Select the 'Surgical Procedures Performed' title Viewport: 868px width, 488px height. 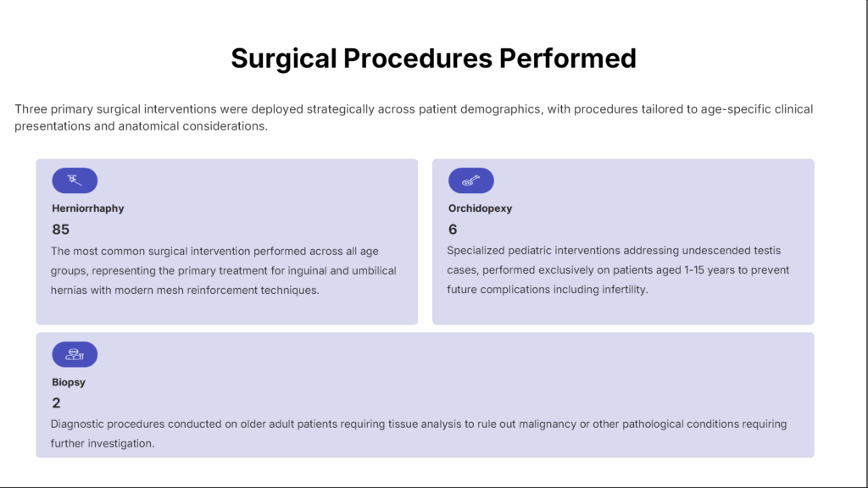point(433,58)
